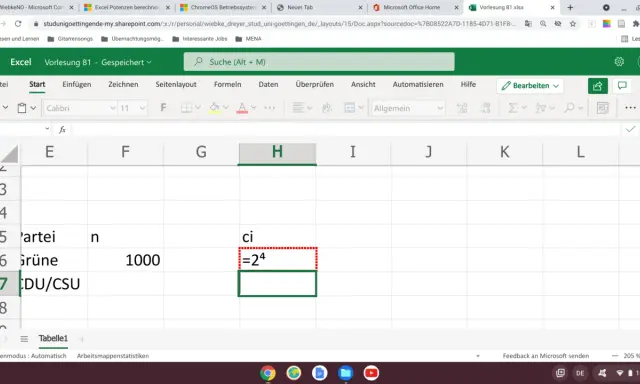
Task: Click the sort and filter icon
Action: [541, 108]
